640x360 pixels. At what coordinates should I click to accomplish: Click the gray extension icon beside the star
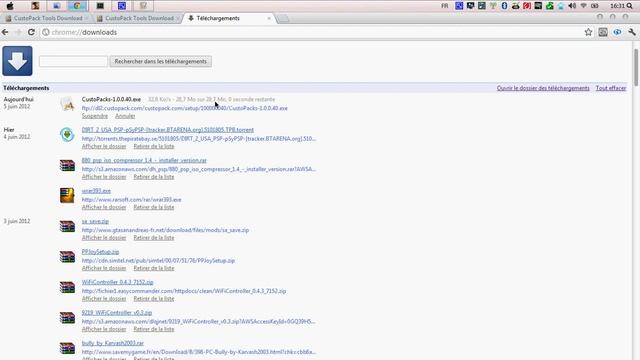click(603, 32)
